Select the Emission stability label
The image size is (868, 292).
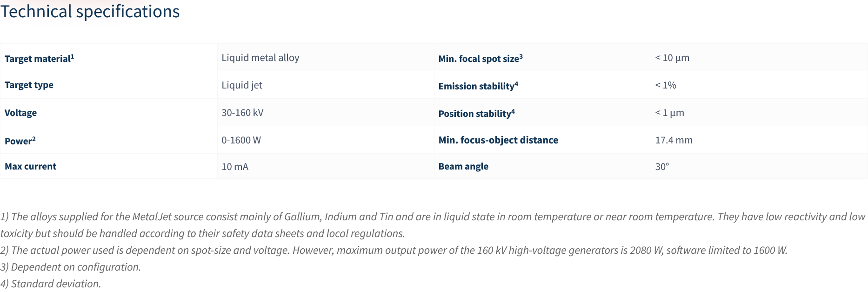coord(478,86)
